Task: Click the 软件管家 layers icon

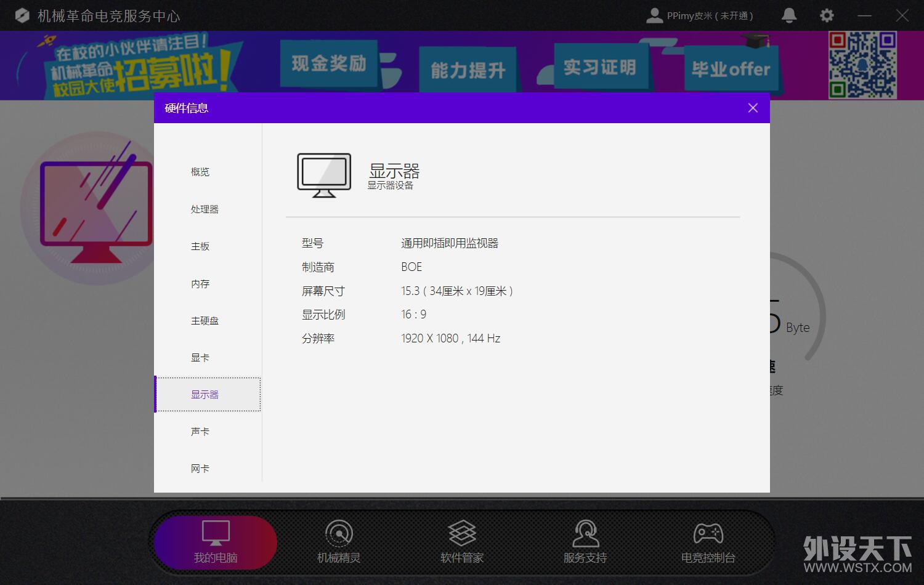Action: (x=462, y=533)
